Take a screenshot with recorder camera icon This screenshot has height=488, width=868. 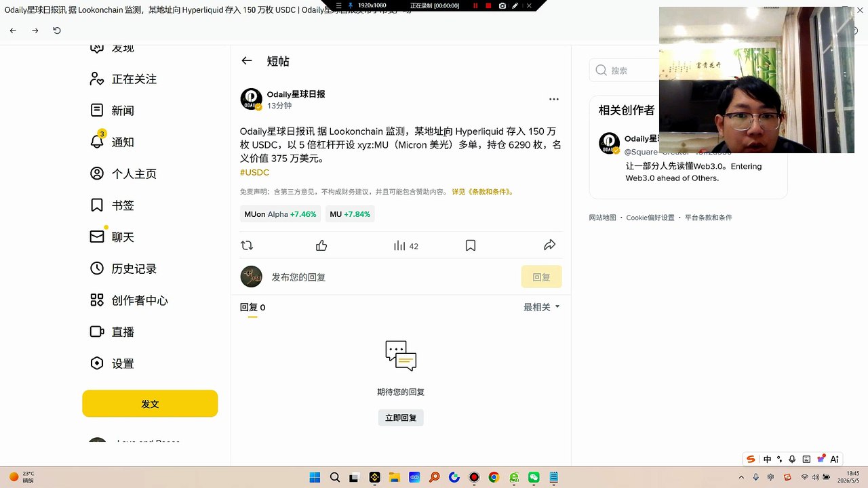tap(502, 5)
